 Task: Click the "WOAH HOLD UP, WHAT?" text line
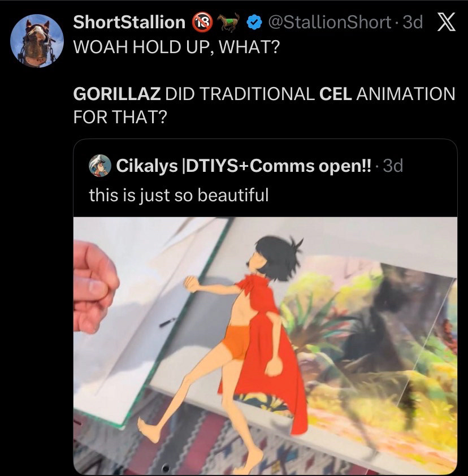(176, 47)
